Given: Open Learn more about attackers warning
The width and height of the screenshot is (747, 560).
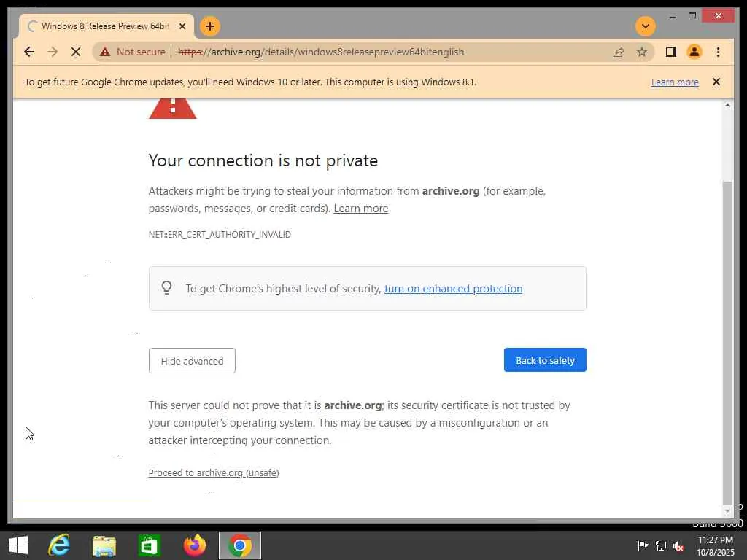Looking at the screenshot, I should pyautogui.click(x=360, y=209).
